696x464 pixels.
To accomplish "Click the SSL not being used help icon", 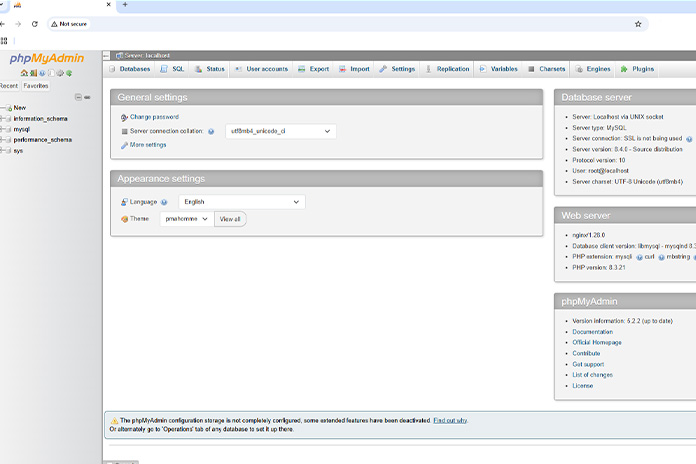I will pos(689,138).
